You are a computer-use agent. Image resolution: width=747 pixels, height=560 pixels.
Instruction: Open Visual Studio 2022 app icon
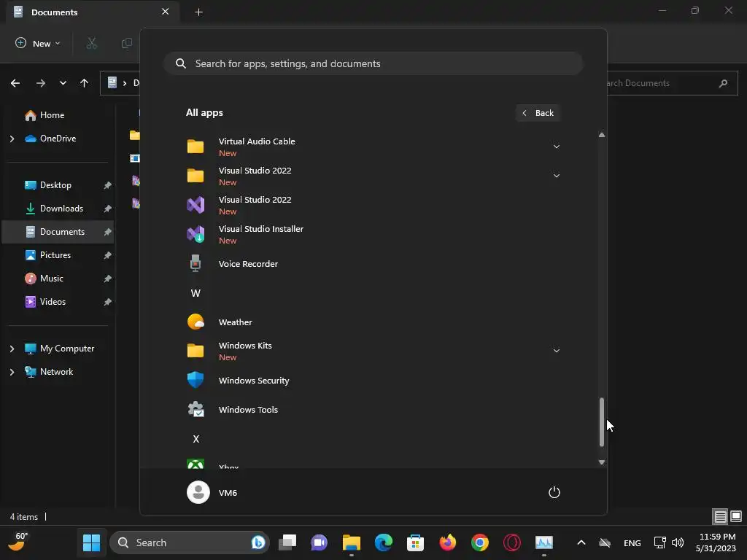196,205
